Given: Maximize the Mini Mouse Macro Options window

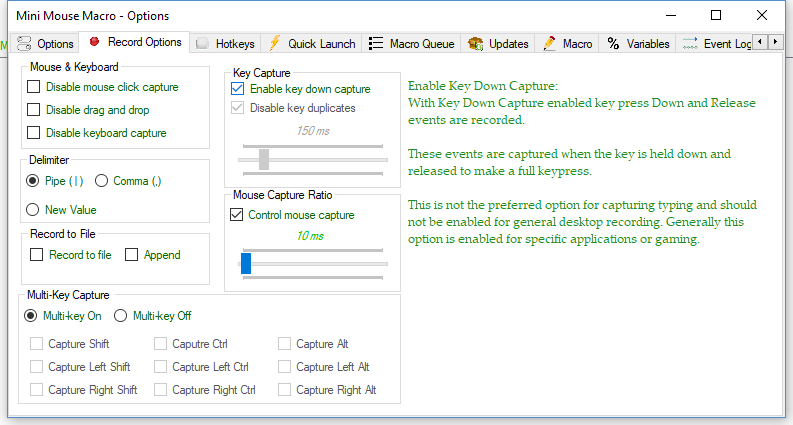Looking at the screenshot, I should (716, 15).
